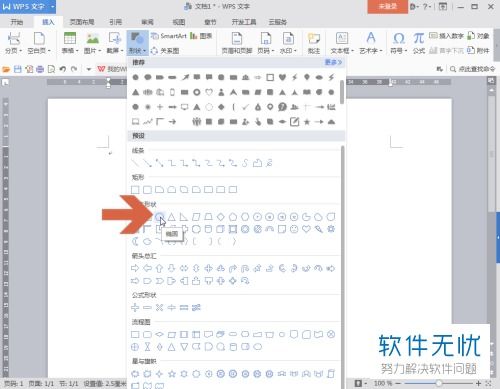Open the text box dropdown
This screenshot has height=389, width=500.
pyautogui.click(x=342, y=43)
